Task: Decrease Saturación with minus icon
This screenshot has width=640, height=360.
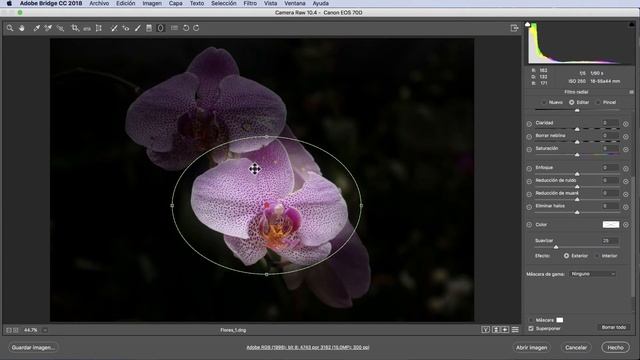Action: pos(529,149)
